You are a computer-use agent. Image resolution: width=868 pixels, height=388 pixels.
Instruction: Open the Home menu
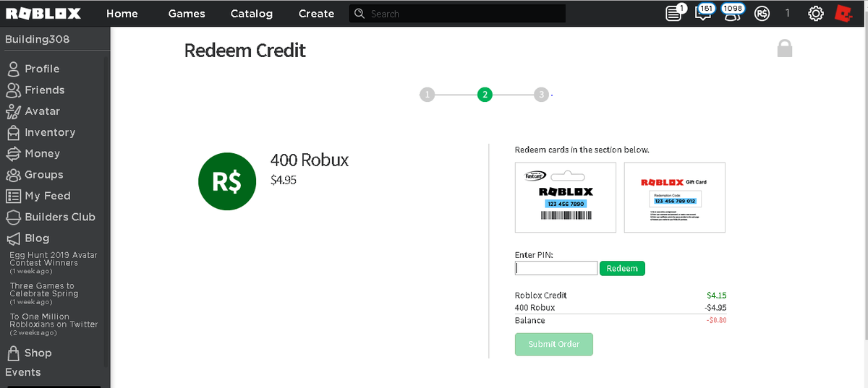click(x=122, y=13)
